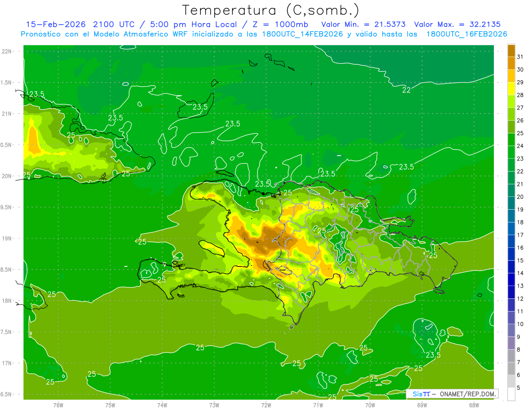Click the color scale label "5"
Viewport: 532px width, 411px height.
519,388
